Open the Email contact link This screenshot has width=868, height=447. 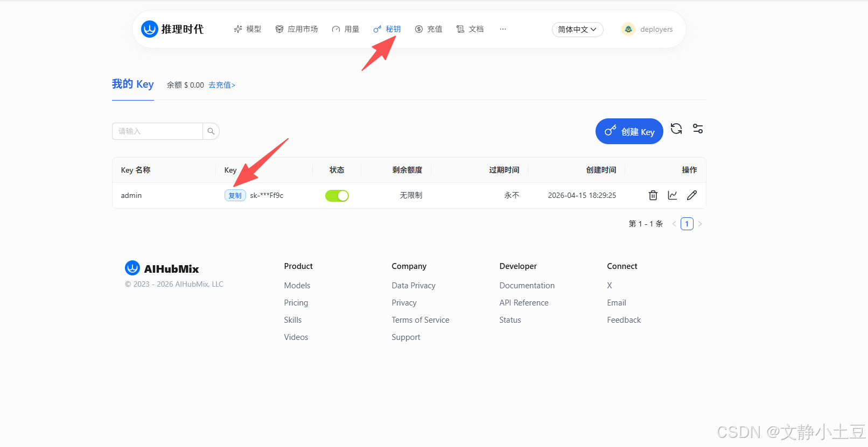617,303
